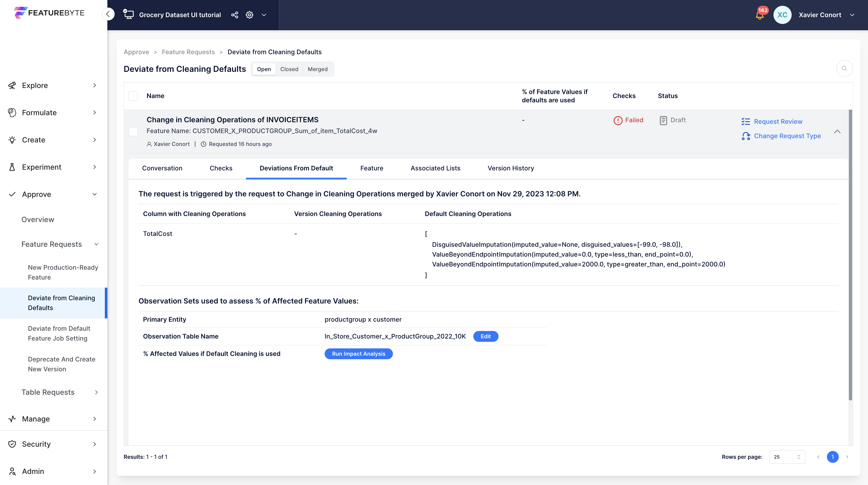
Task: Open the notifications bell
Action: [760, 15]
